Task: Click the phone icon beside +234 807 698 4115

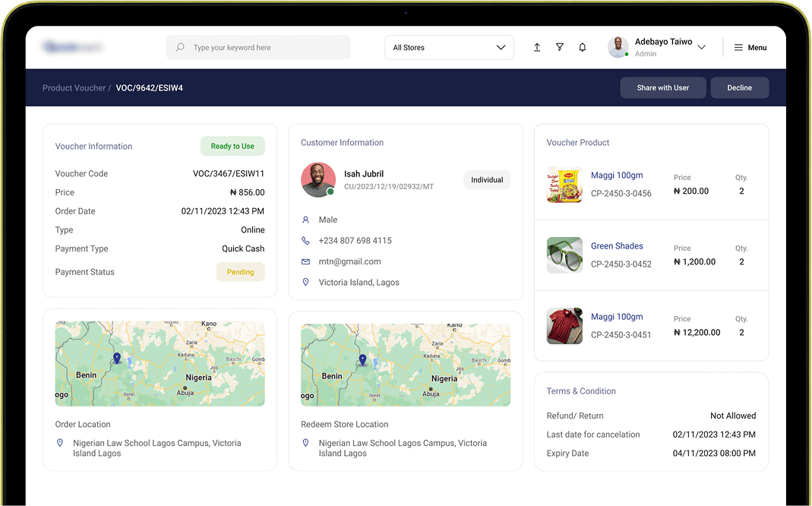Action: click(x=305, y=240)
